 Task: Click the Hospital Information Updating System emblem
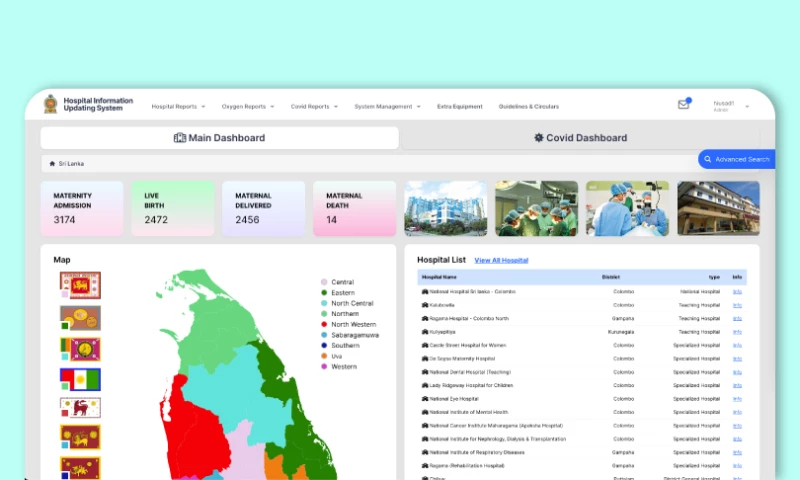[50, 104]
